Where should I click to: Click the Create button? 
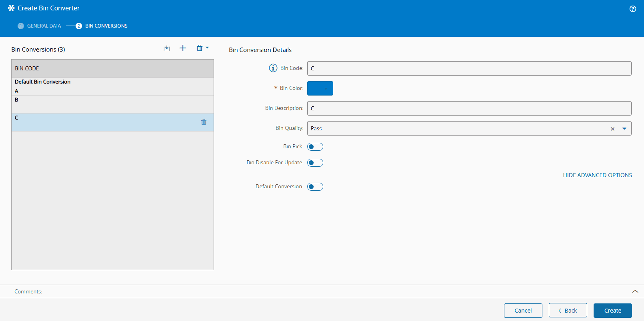[x=612, y=311]
